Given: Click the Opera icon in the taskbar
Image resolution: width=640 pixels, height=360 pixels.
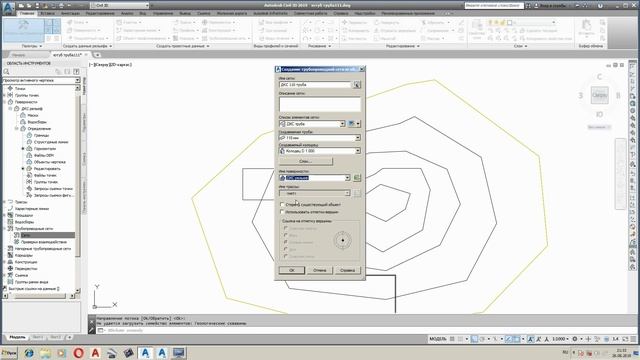Looking at the screenshot, I should pyautogui.click(x=78, y=353).
